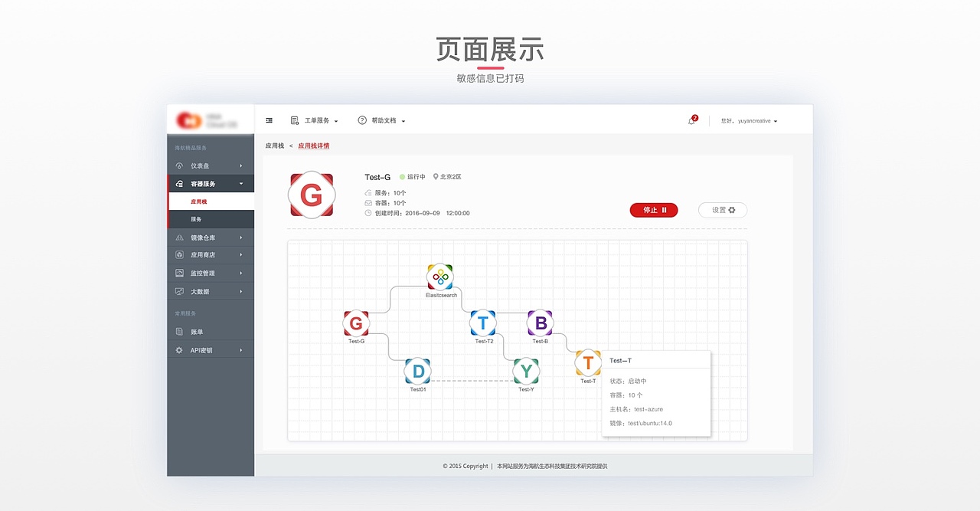Select the Elasitcsearch node in topology
This screenshot has height=511, width=980.
(x=440, y=277)
